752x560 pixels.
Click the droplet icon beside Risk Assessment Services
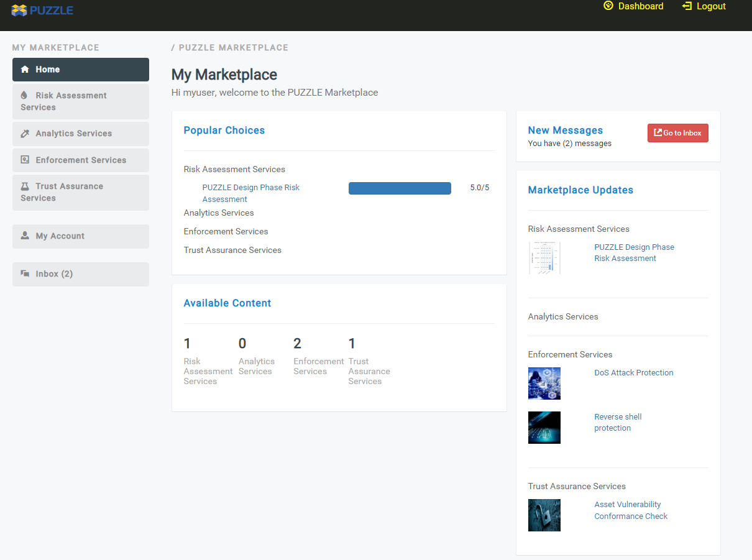(x=24, y=95)
